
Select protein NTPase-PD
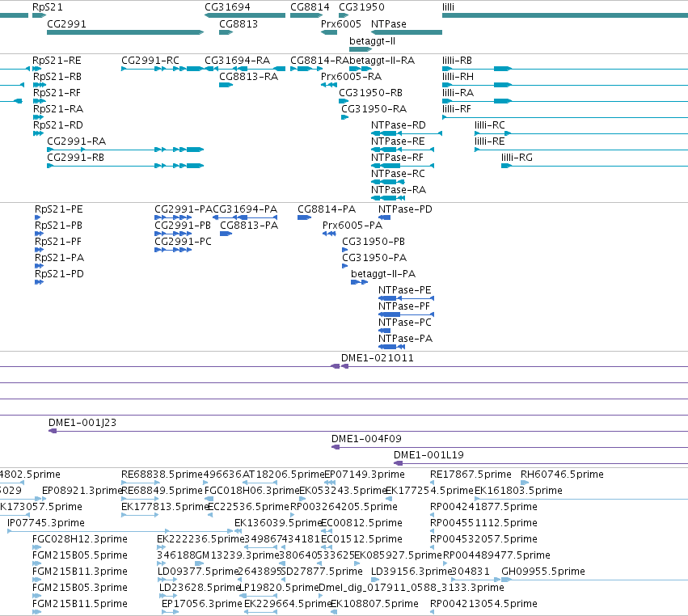[x=405, y=209]
